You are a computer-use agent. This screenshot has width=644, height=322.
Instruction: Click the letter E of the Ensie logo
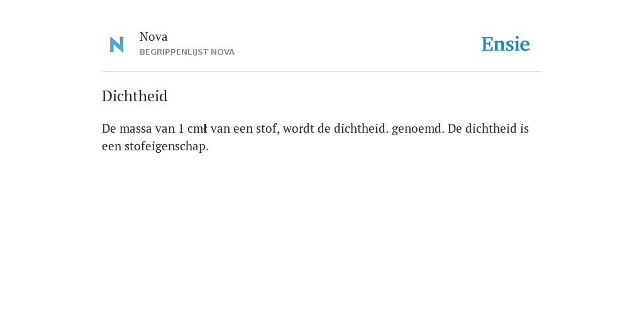coord(487,45)
